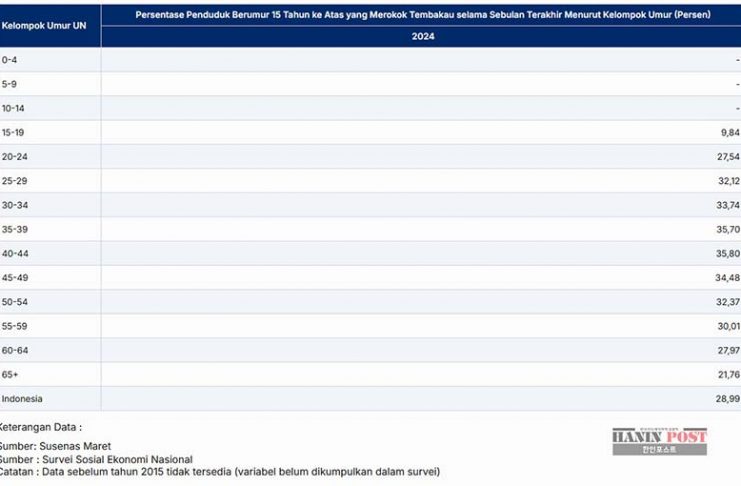The height and width of the screenshot is (486, 741).
Task: Select the Indonesia total row label
Action: (22, 398)
